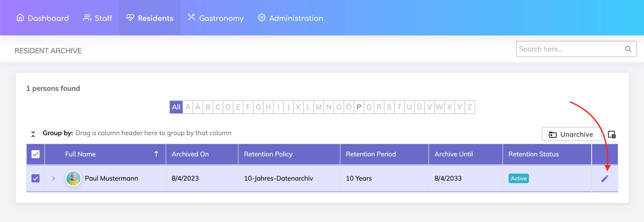Click the Staff people icon
Image resolution: width=644 pixels, height=222 pixels.
tap(87, 18)
